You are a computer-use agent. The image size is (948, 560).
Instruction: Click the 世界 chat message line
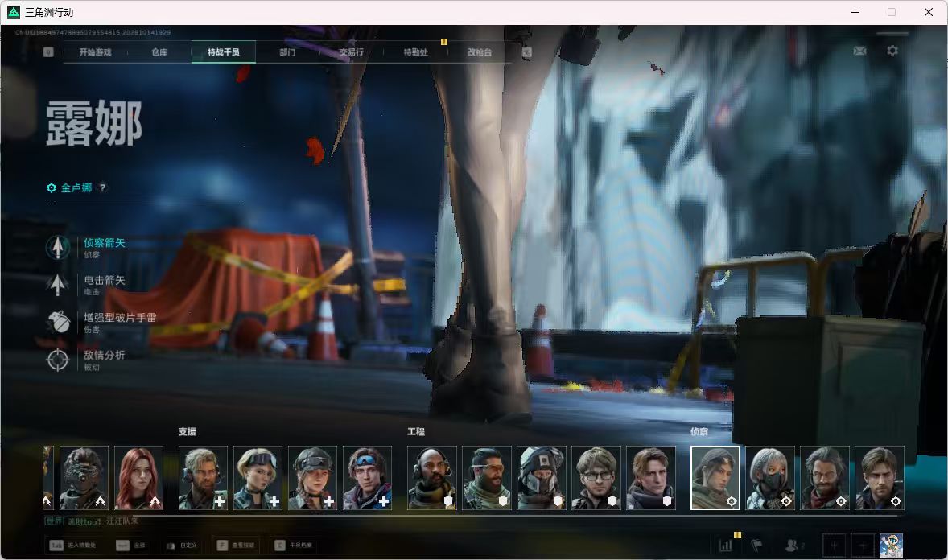(x=91, y=521)
